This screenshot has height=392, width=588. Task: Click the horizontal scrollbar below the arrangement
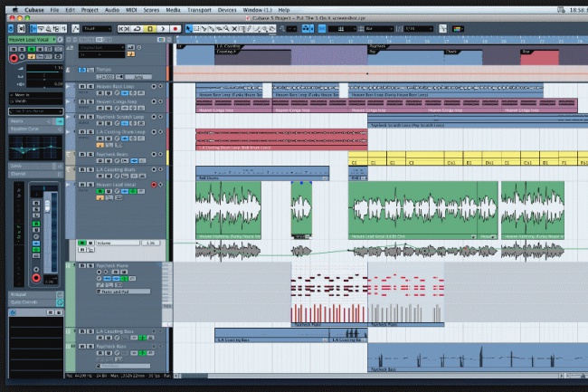pos(369,376)
